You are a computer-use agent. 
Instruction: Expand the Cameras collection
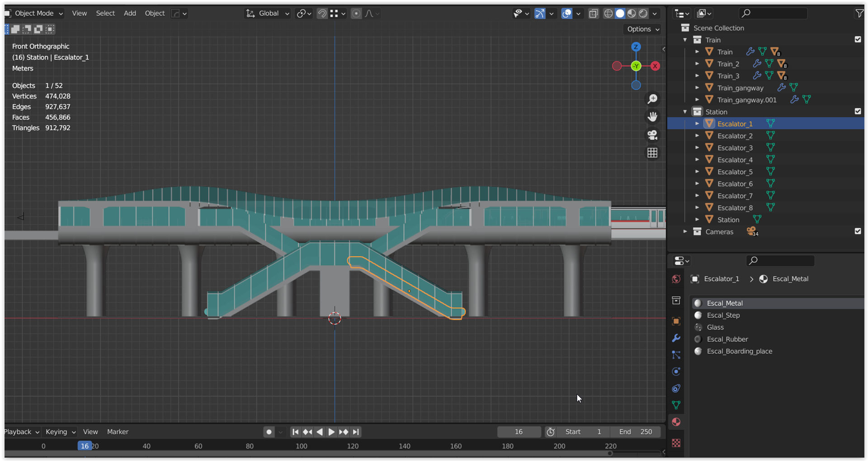(x=685, y=231)
